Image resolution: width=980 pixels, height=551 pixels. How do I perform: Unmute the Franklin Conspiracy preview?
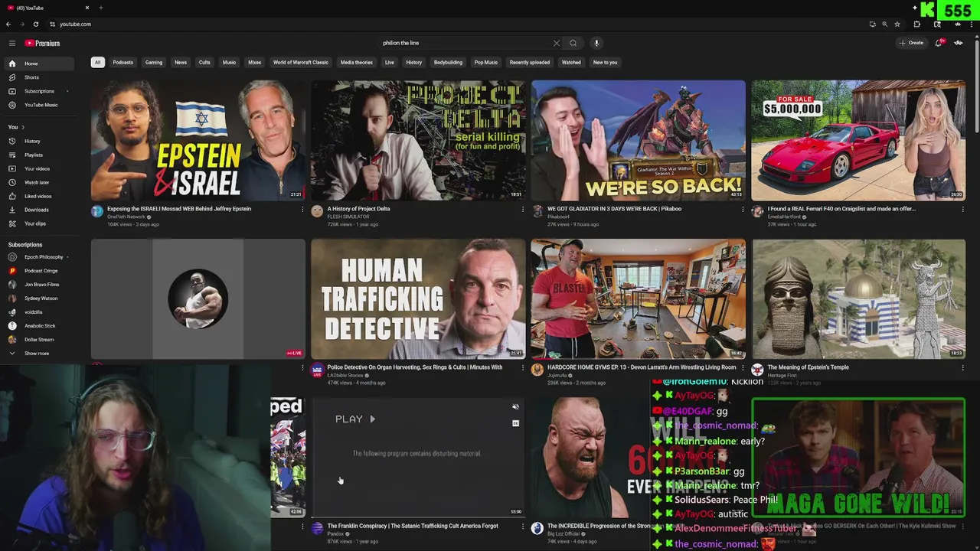pyautogui.click(x=515, y=407)
